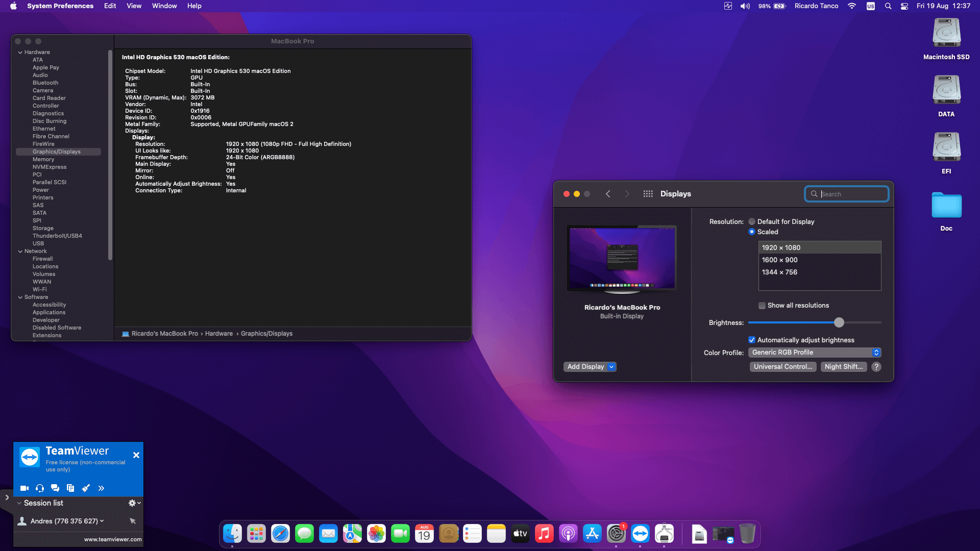
Task: Enable the Show all resolutions checkbox
Action: pyautogui.click(x=762, y=305)
